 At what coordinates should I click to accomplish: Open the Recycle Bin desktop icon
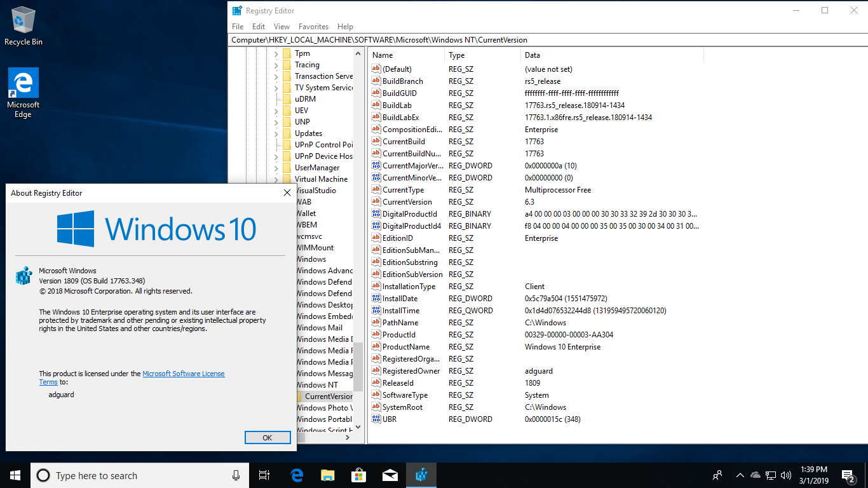pyautogui.click(x=24, y=25)
